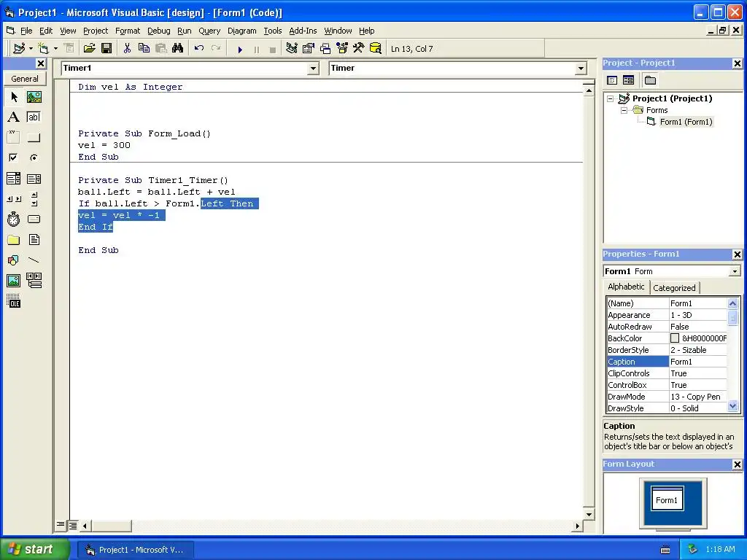Select the vertical scrollbar control tool
The height and width of the screenshot is (560, 747).
[34, 199]
